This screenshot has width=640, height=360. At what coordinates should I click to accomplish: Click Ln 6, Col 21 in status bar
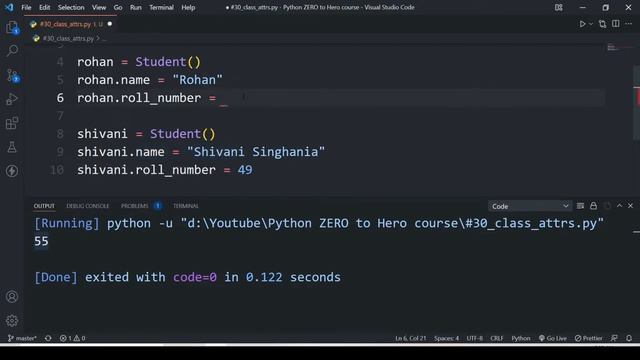tap(410, 338)
